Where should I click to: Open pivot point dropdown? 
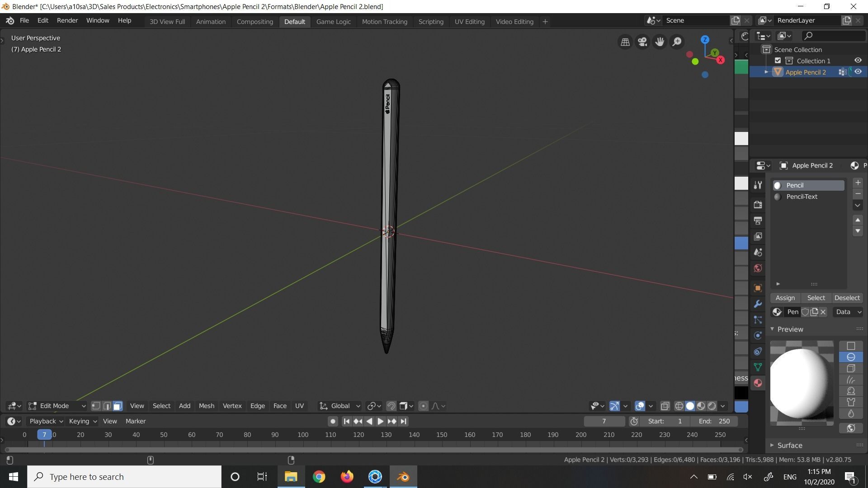click(374, 406)
